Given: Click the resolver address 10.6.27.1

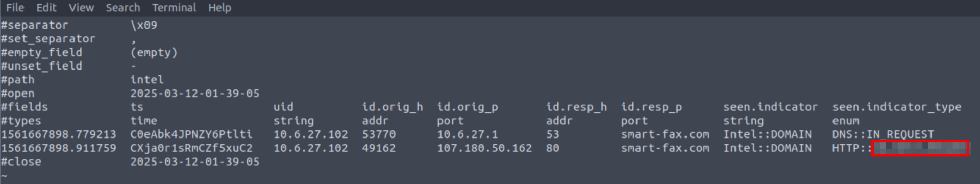Looking at the screenshot, I should tap(464, 134).
